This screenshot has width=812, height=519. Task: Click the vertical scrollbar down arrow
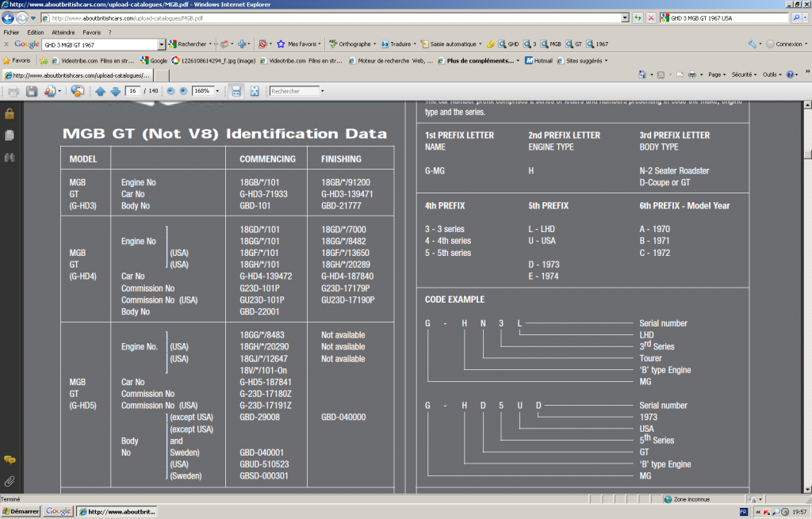(x=807, y=488)
